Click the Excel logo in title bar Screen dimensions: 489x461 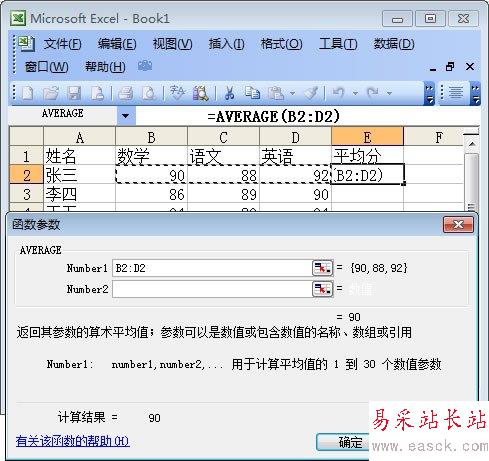[x=18, y=18]
